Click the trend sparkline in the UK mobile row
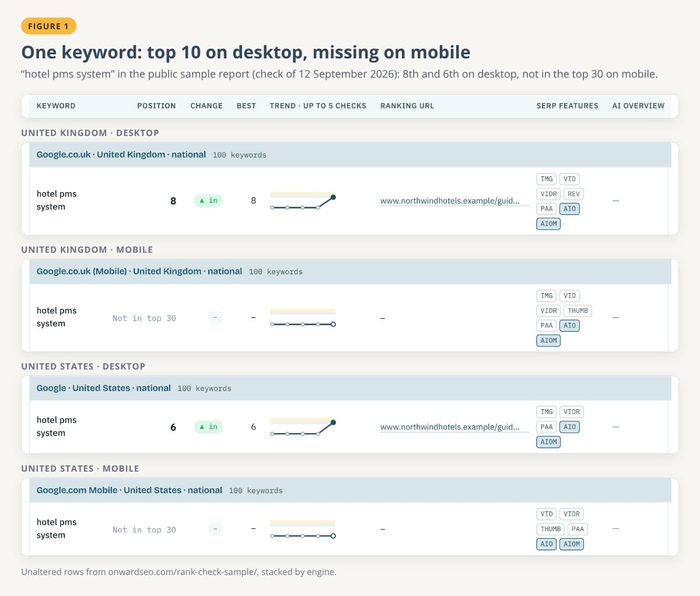This screenshot has width=700, height=596. click(303, 318)
